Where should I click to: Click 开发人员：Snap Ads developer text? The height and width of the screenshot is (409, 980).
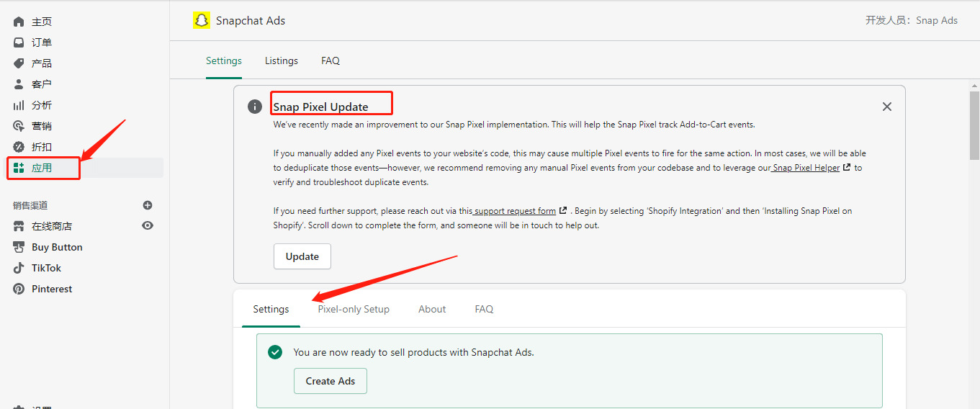[912, 20]
